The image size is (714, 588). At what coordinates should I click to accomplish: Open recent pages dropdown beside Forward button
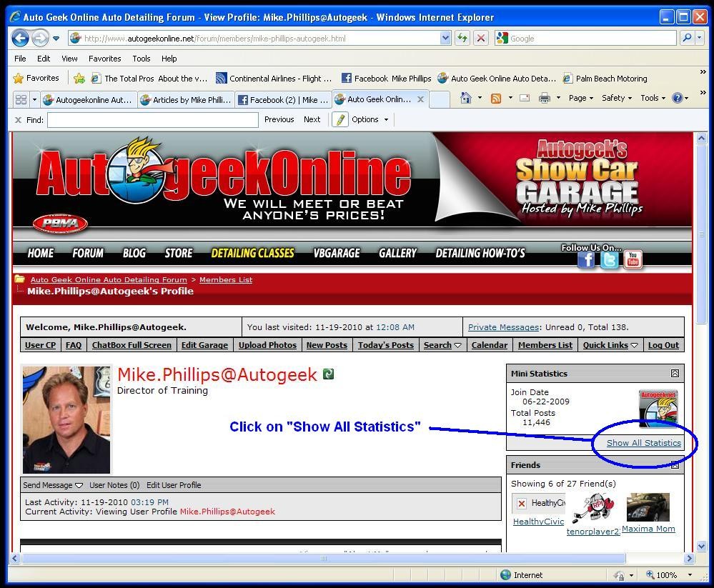[56, 39]
